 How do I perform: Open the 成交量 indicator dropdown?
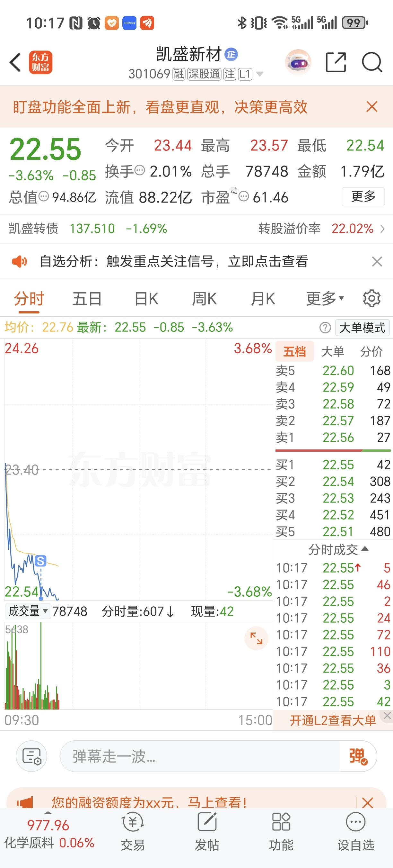coord(28,611)
